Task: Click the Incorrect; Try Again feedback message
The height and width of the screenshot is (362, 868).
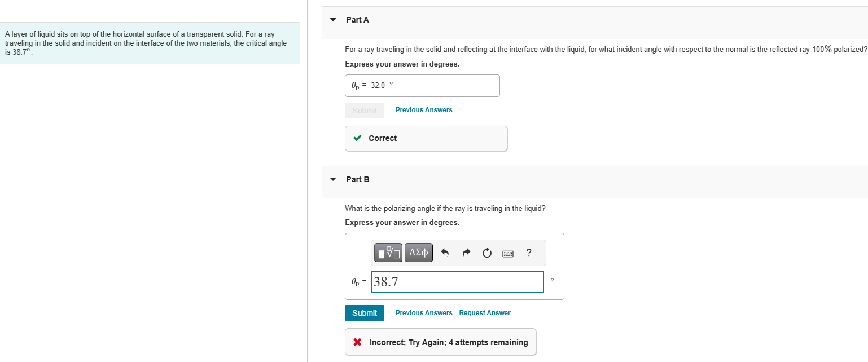Action: [x=440, y=342]
